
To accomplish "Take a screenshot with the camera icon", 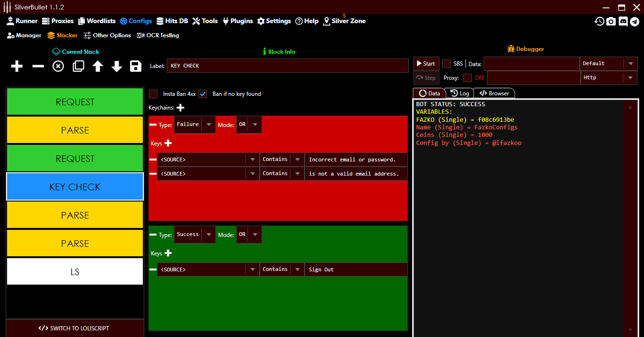I will tap(611, 21).
